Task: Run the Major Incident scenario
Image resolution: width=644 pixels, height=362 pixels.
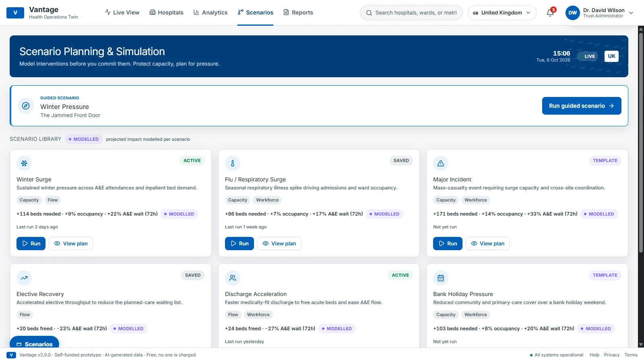Action: pos(448,243)
